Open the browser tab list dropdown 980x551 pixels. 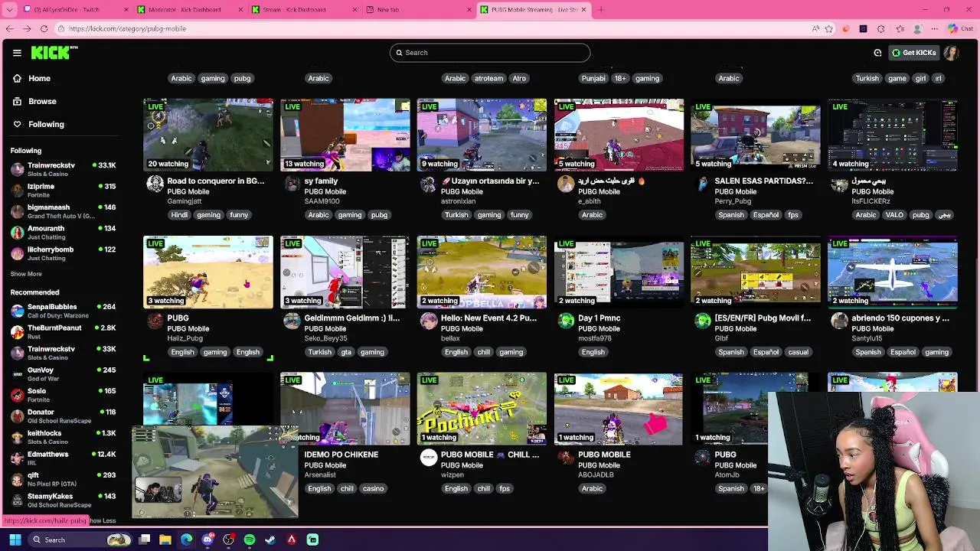click(9, 9)
